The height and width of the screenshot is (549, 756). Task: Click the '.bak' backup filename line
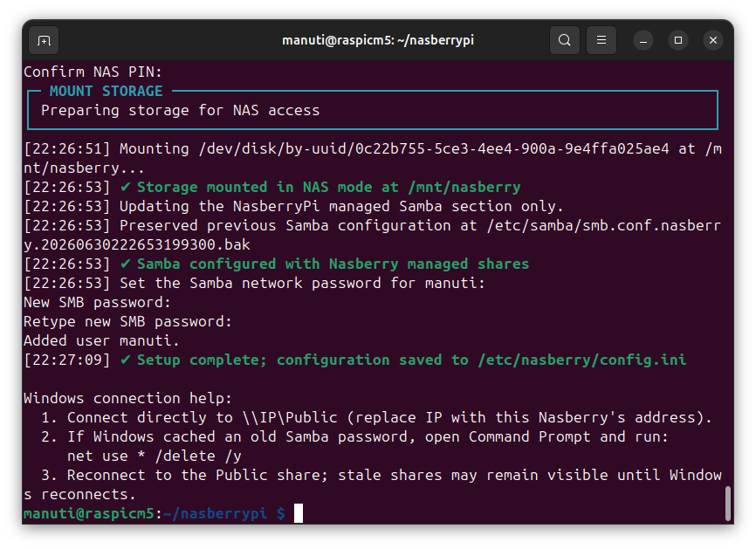(137, 245)
